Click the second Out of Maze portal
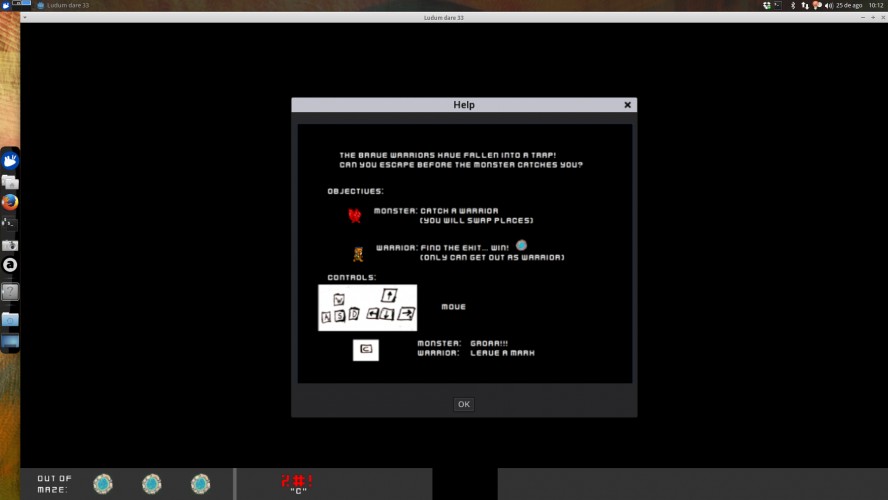The height and width of the screenshot is (500, 888). pos(152,484)
